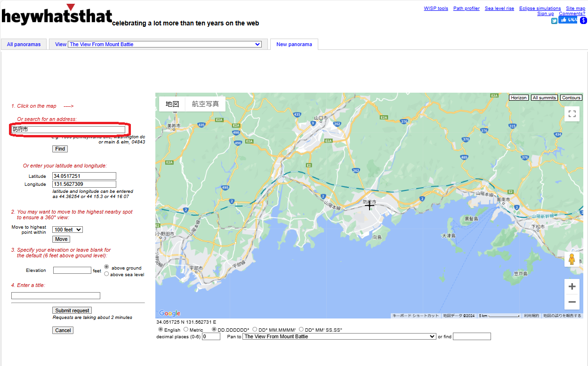
Task: Click the panorama title input field
Action: tap(56, 296)
